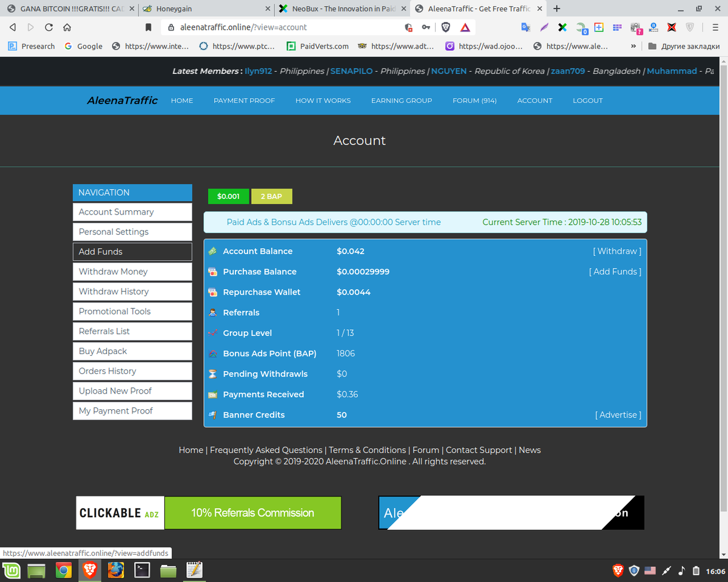
Task: Click LOGOUT in the site navigation
Action: coord(588,101)
